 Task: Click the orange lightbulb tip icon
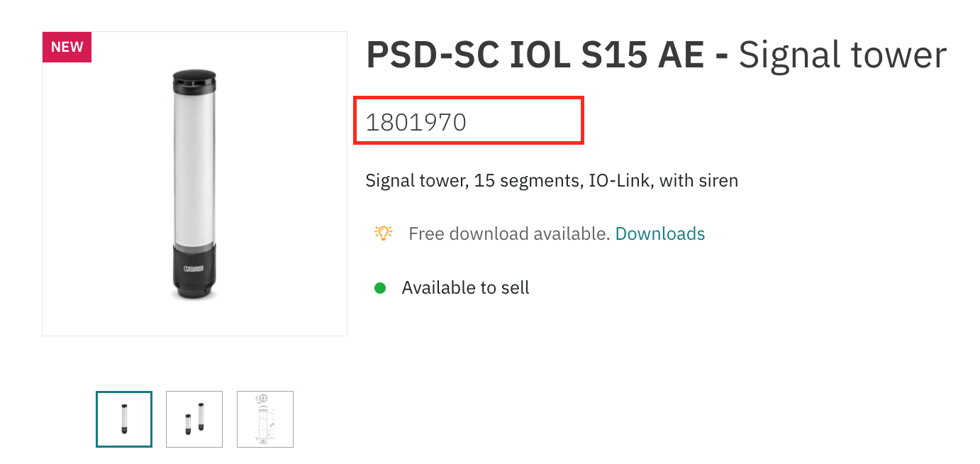383,233
